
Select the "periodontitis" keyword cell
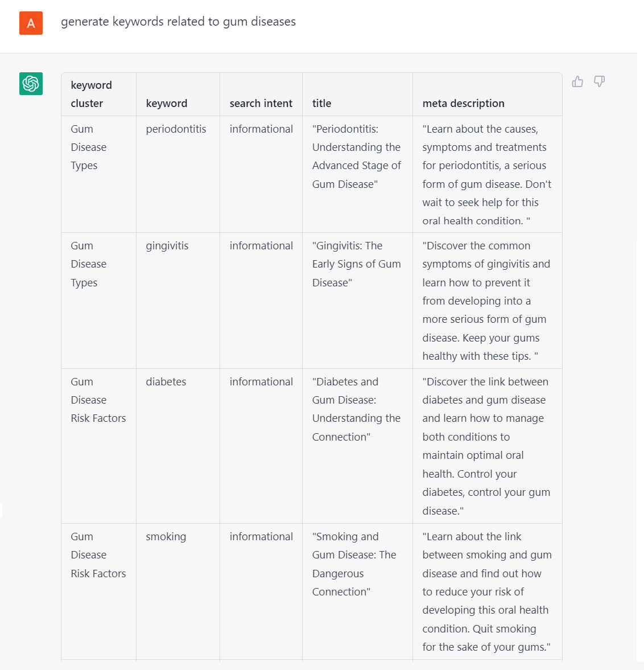176,129
